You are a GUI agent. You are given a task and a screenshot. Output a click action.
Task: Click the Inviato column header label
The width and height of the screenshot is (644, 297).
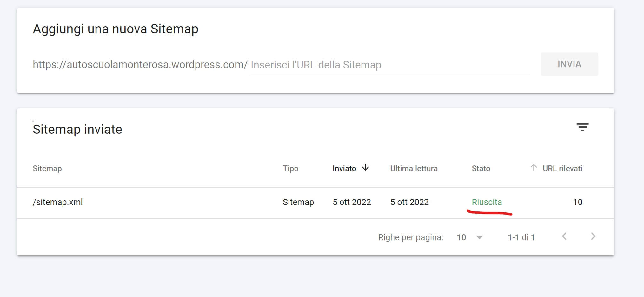pos(344,169)
